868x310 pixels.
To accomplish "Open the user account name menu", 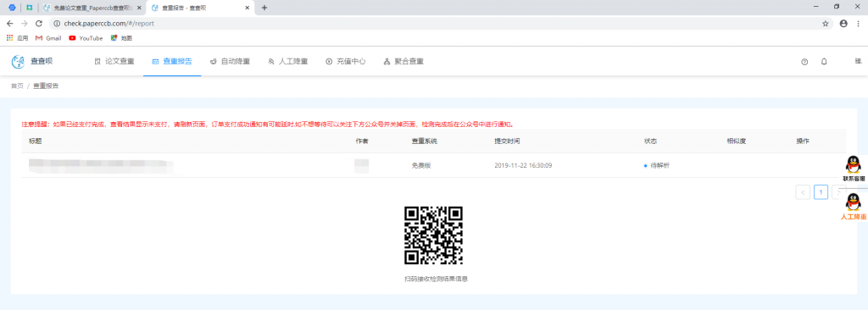I will pos(858,61).
